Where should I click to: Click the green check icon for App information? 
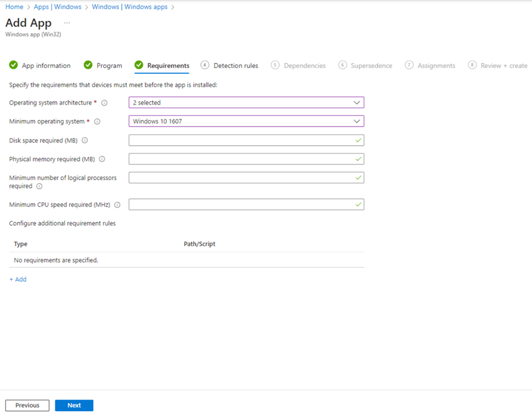pos(14,65)
